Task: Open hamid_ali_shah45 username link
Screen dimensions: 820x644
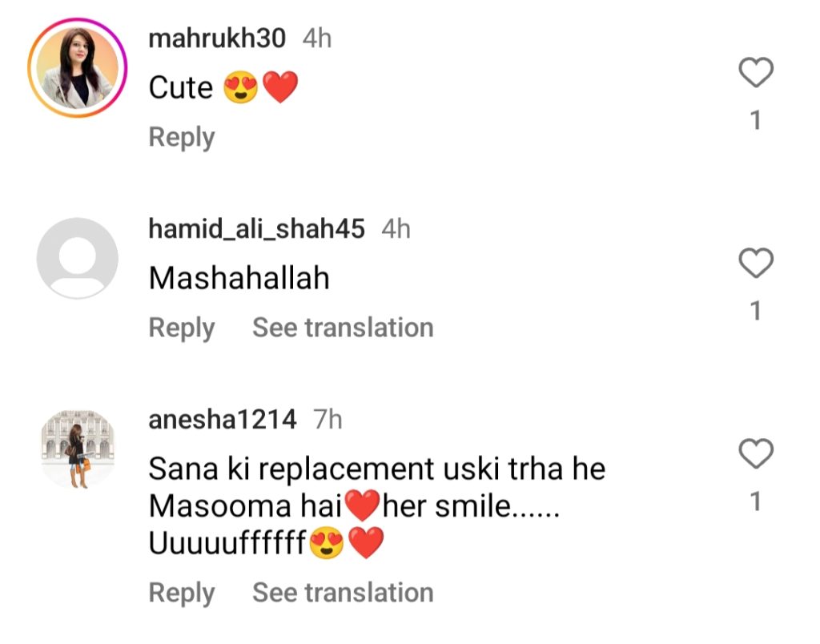Action: (x=257, y=229)
